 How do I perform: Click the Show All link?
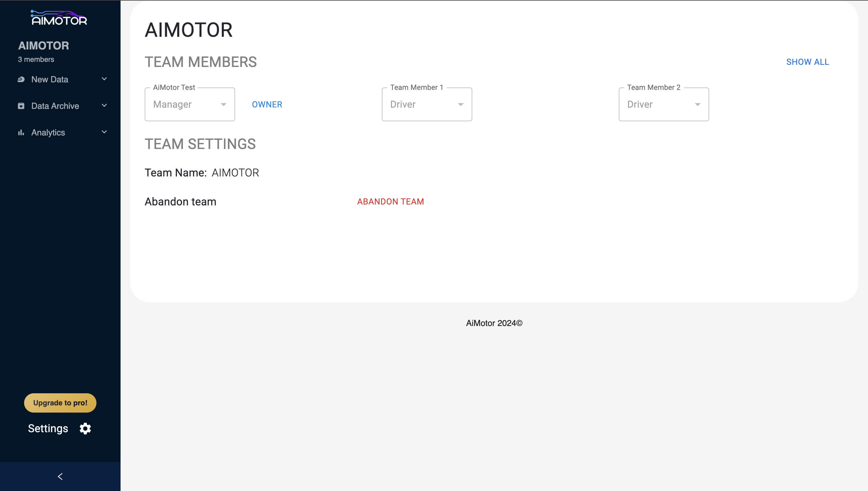coord(807,62)
